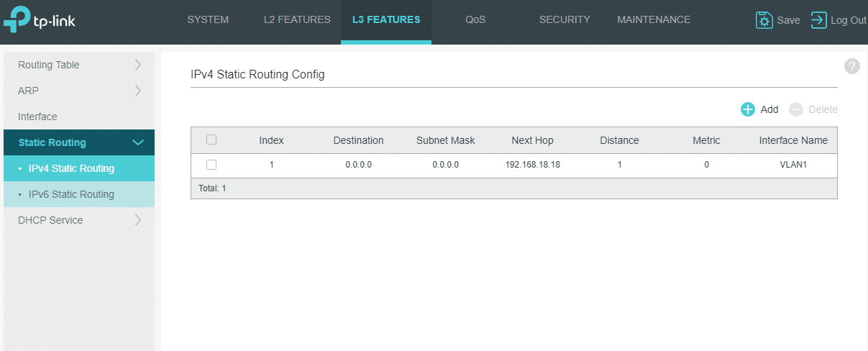Click the minus Delete icon
Viewport: 868px width, 351px height.
click(795, 109)
